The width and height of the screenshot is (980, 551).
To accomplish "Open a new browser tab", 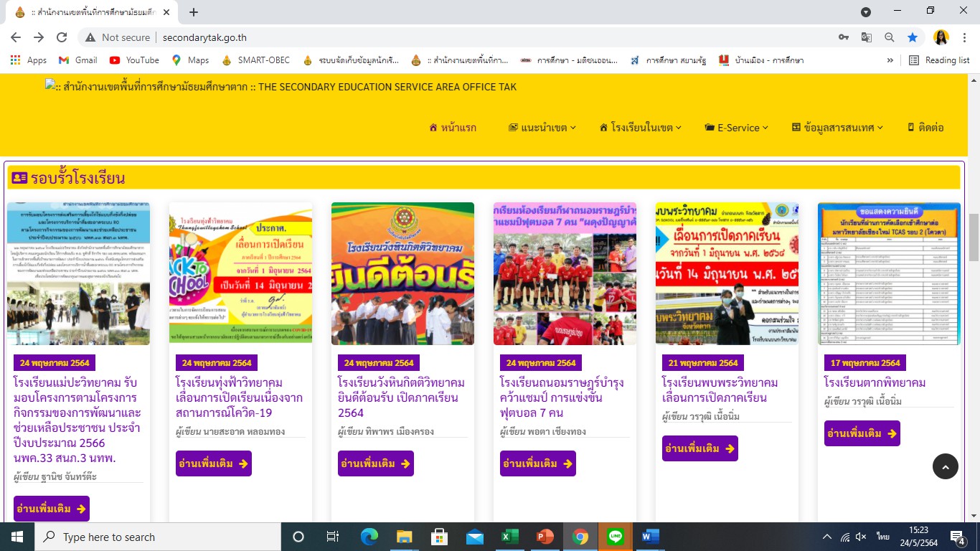I will [x=194, y=12].
